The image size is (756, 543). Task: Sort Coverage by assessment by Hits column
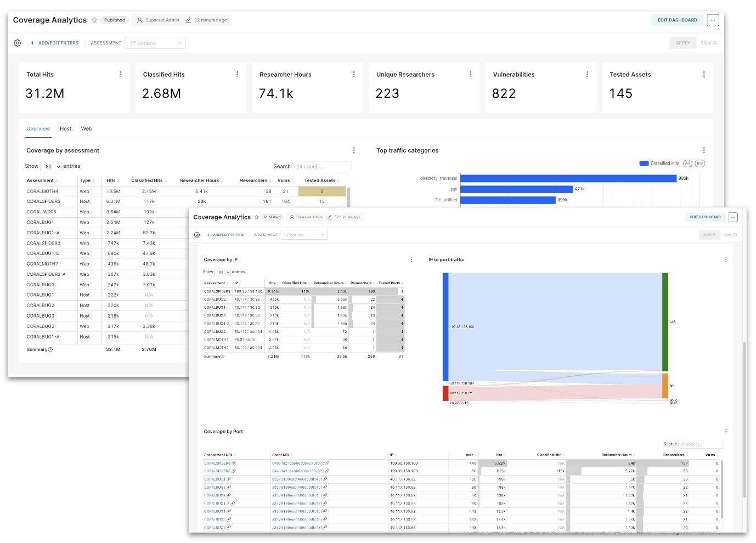[x=114, y=180]
